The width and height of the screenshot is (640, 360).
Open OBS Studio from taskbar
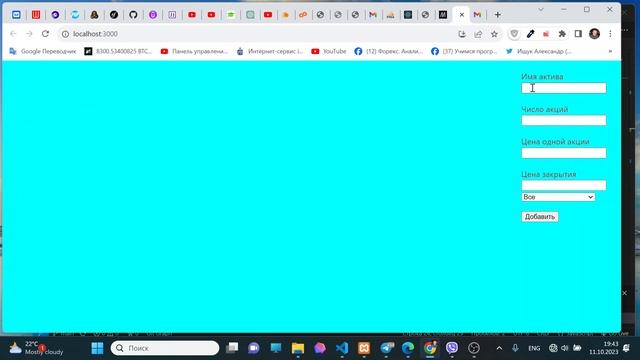(x=474, y=348)
